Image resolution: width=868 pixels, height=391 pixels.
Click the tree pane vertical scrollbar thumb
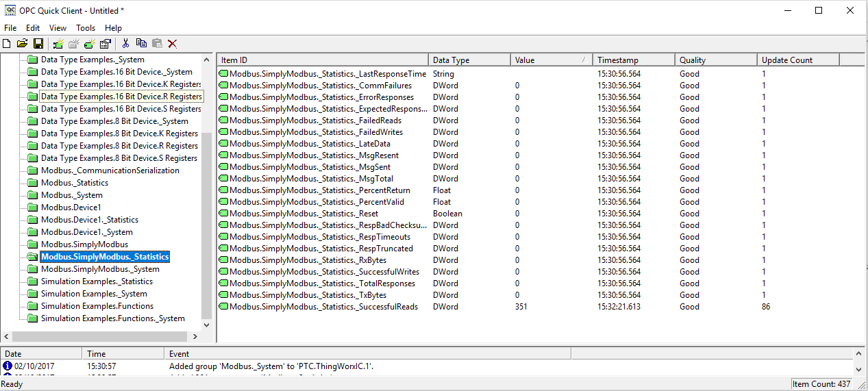pos(207,226)
